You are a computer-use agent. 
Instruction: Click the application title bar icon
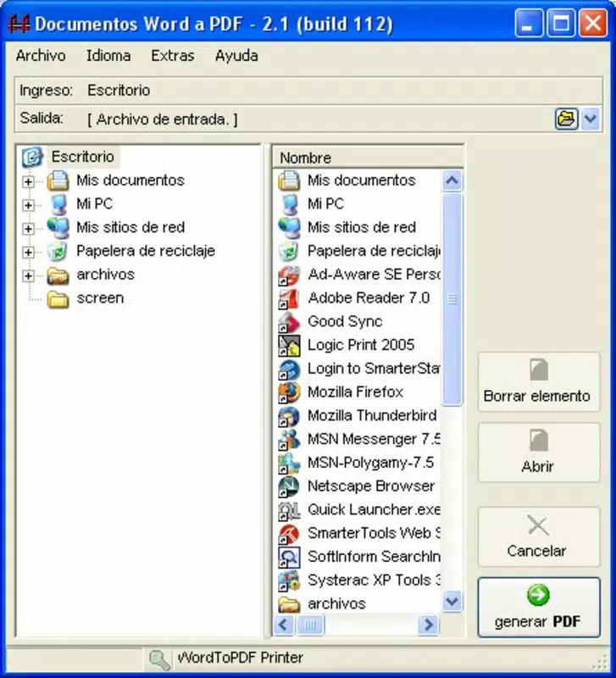point(19,24)
